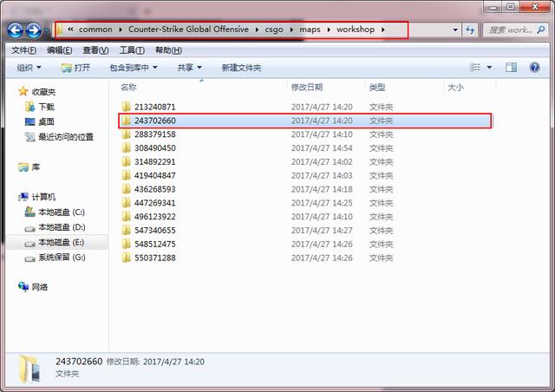Click the Back navigation arrow button
Viewport: 555px width, 392px height.
pos(15,30)
